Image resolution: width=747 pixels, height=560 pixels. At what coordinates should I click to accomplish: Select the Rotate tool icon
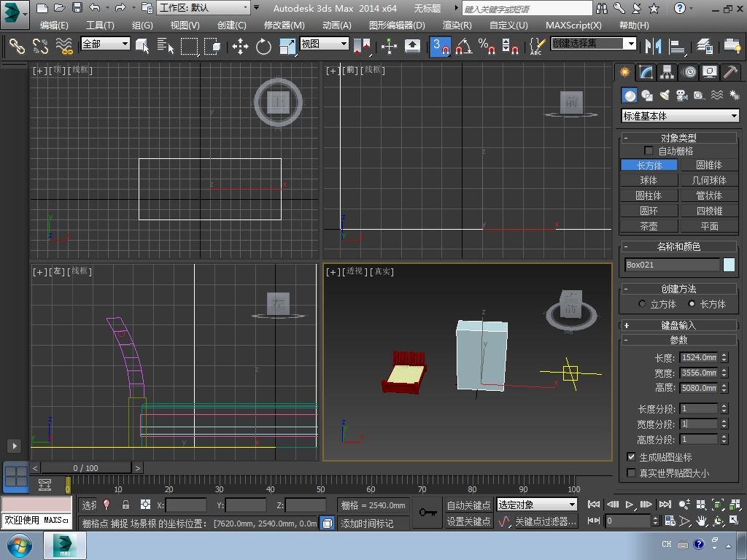click(263, 46)
